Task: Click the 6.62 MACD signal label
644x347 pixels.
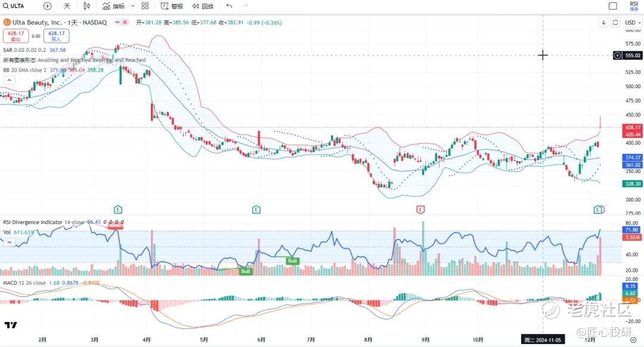Action: tap(630, 293)
